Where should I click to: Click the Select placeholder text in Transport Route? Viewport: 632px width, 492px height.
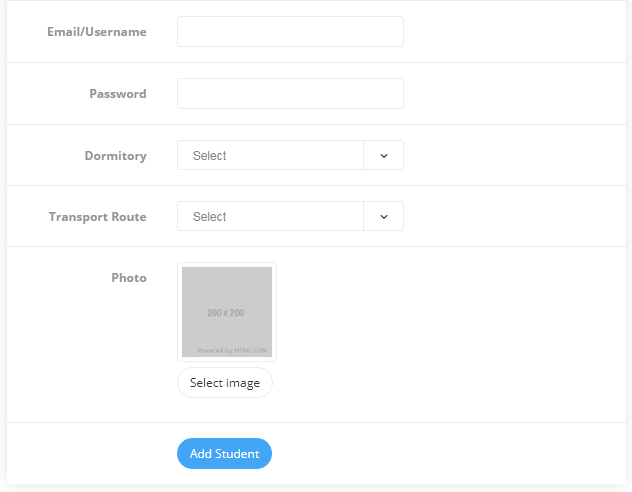(210, 217)
